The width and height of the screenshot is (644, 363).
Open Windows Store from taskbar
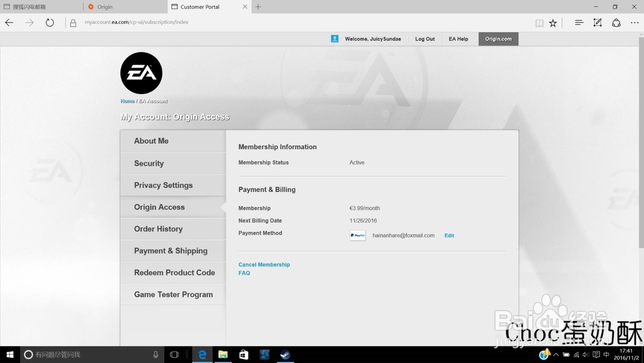(243, 355)
